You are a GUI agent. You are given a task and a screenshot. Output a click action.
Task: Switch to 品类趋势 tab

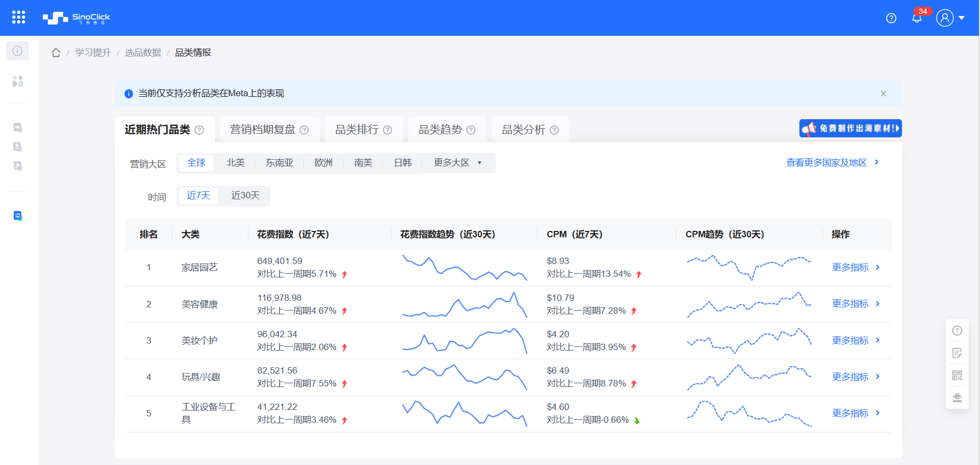coord(440,130)
